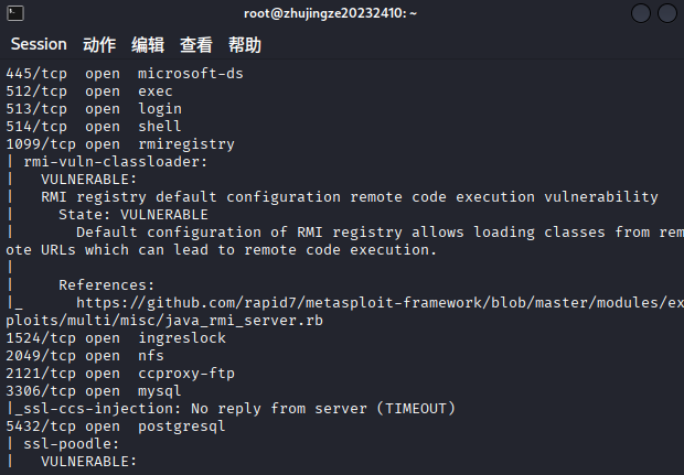
Task: Click the 5432/tcp postgresql line
Action: (x=115, y=426)
